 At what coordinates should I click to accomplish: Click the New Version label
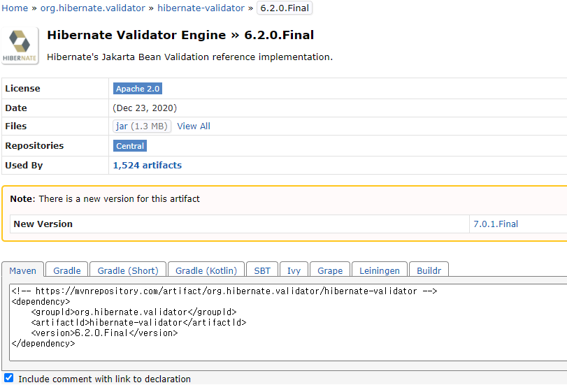coord(43,224)
